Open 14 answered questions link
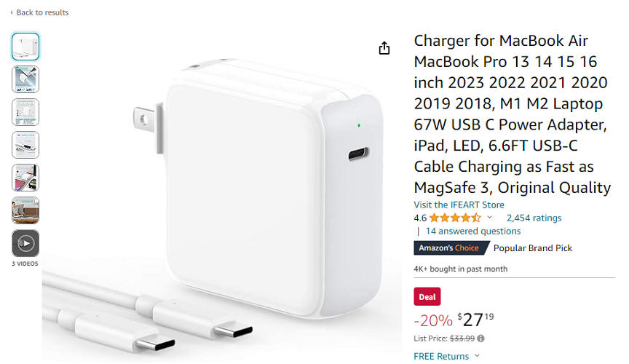This screenshot has height=364, width=629. click(x=473, y=232)
